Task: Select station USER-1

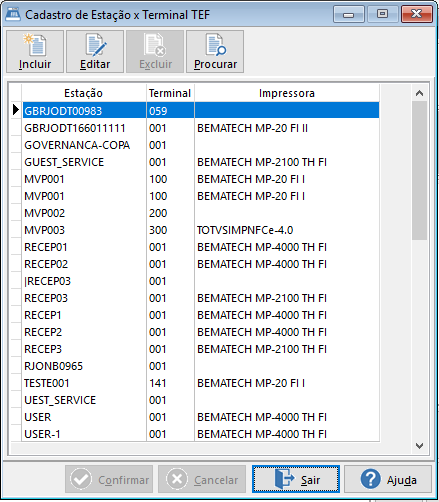Action: 84,434
